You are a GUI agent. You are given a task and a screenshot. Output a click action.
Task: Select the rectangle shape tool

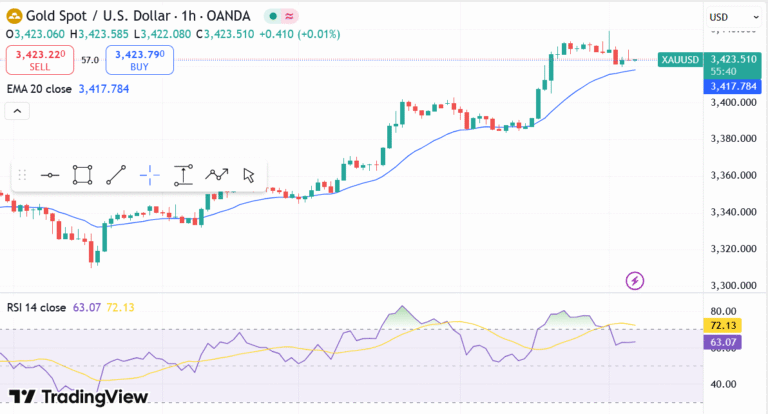click(83, 175)
